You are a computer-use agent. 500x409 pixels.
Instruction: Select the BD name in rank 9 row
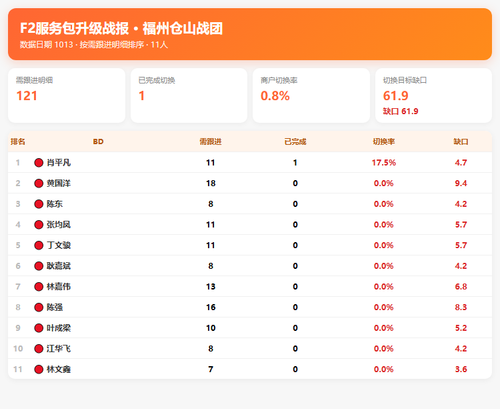59,328
